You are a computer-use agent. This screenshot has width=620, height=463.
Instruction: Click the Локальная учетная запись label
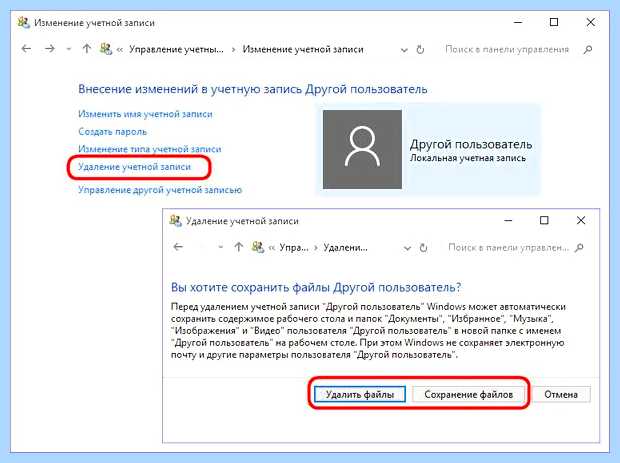click(x=468, y=158)
